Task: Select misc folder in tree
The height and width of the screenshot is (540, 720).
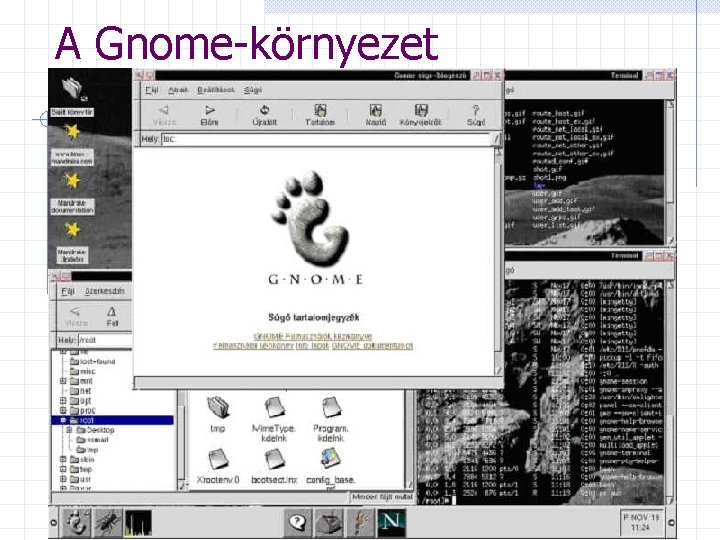Action: coord(83,371)
